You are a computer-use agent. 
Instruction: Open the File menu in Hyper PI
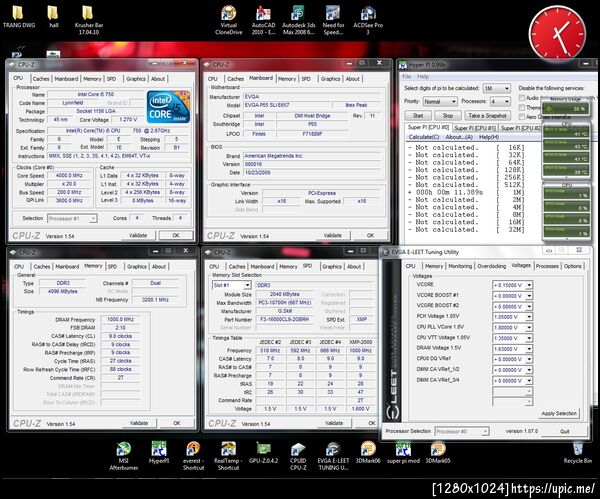[406, 77]
